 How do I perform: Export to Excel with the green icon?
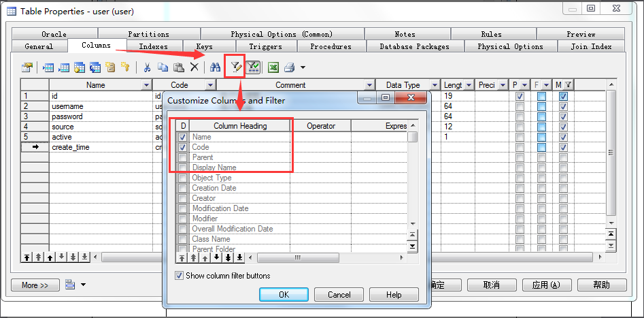273,67
